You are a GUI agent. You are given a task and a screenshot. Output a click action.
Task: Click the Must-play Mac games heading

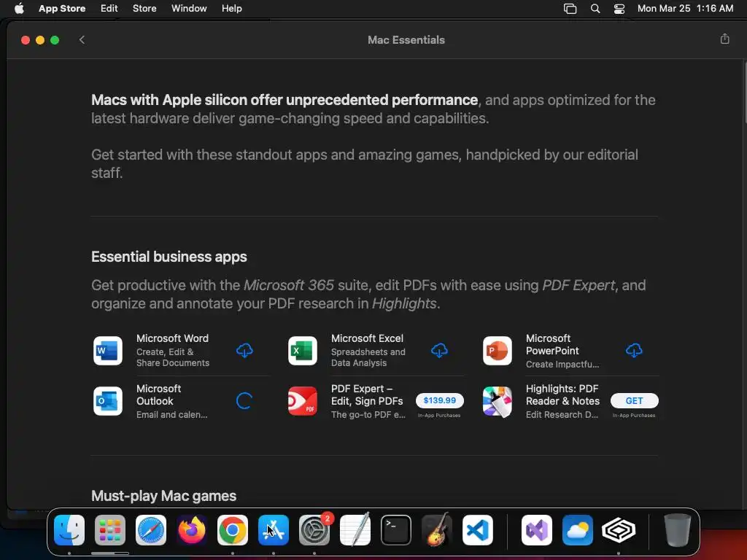tap(164, 496)
